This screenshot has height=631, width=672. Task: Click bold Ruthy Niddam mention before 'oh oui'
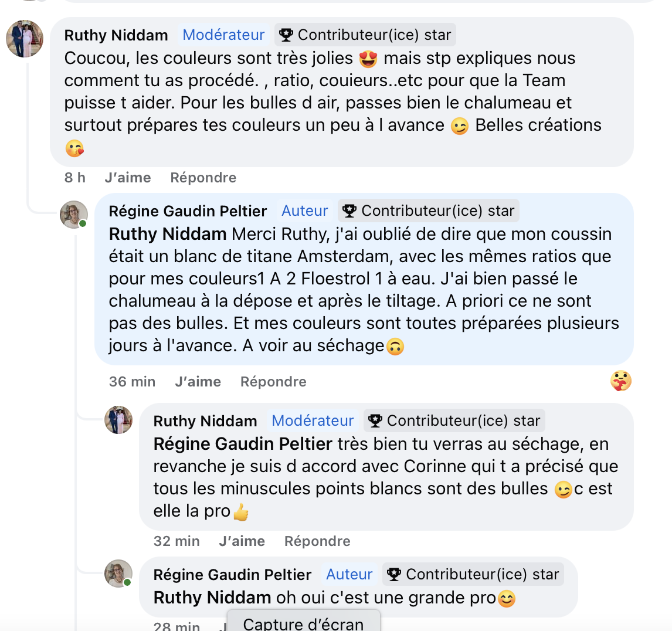pos(212,598)
